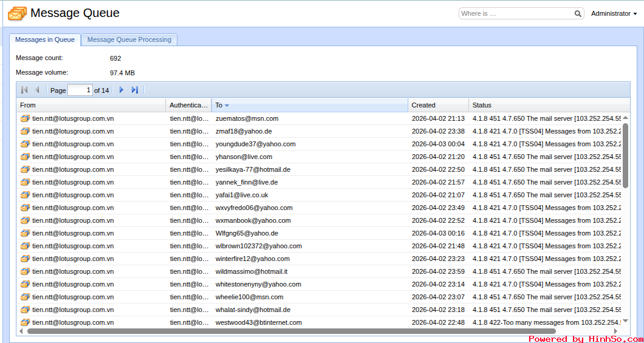Go to the previous page

tap(37, 90)
